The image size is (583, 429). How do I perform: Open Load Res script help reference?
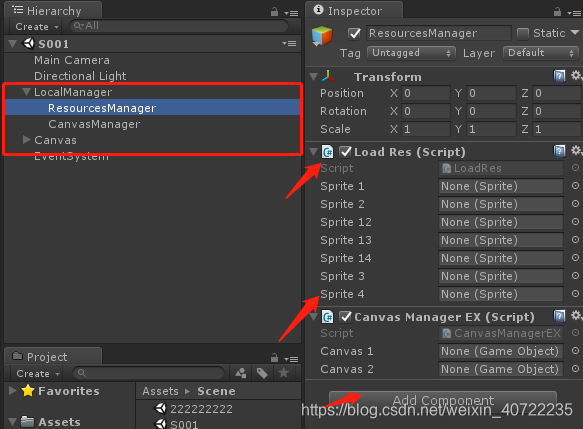click(x=559, y=151)
